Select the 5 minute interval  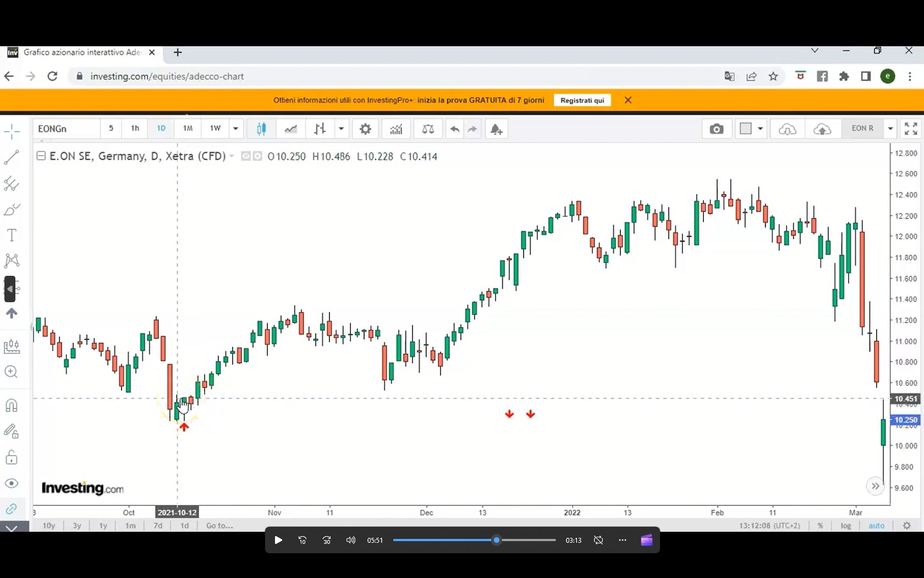point(111,128)
